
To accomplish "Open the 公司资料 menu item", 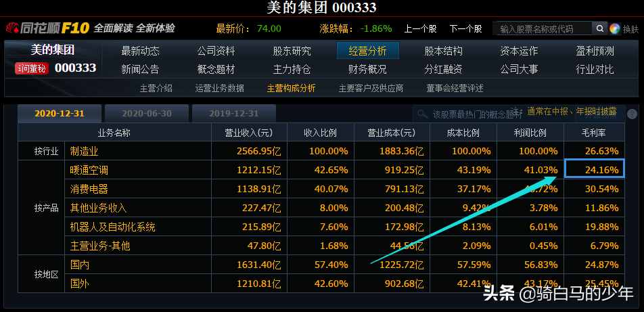I will pyautogui.click(x=216, y=51).
